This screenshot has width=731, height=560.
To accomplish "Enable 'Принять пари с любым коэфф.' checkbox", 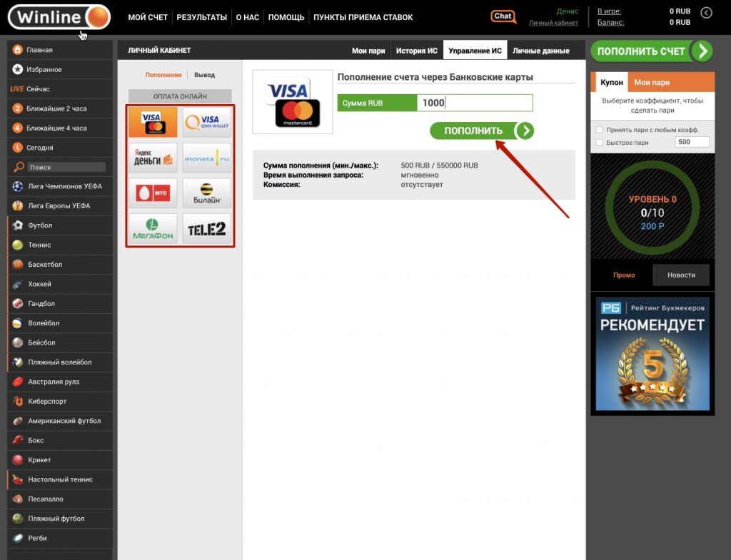I will (598, 130).
